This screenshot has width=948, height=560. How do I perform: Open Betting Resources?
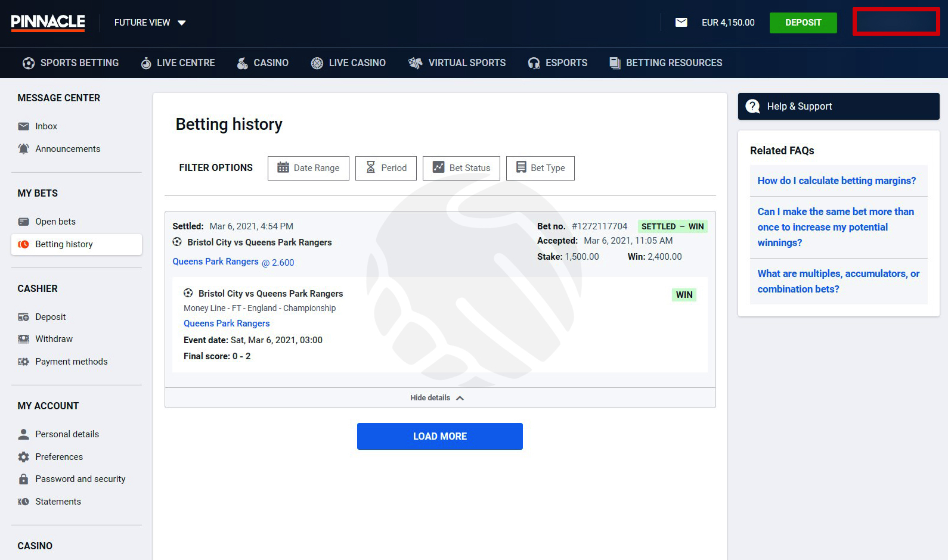tap(665, 63)
